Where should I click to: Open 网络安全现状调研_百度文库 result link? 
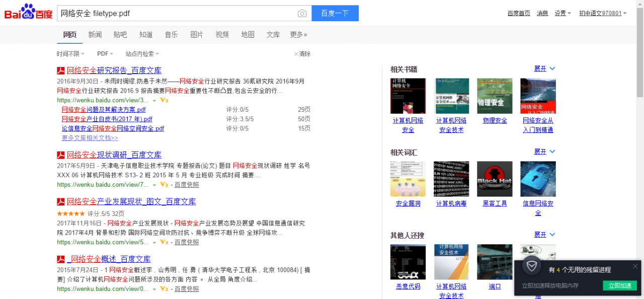(114, 155)
